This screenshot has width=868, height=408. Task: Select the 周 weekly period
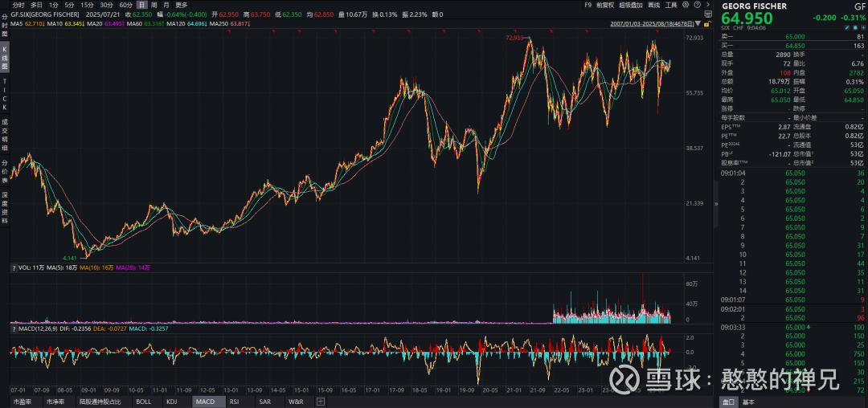(154, 5)
